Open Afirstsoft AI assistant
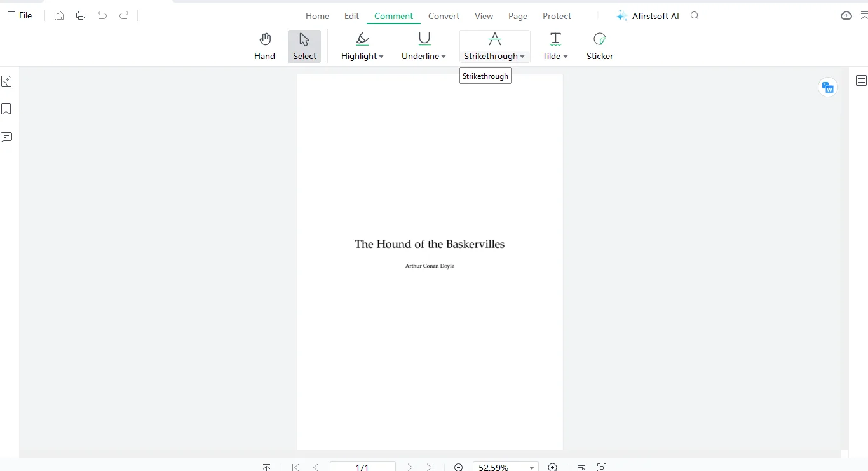This screenshot has width=868, height=471. click(x=648, y=16)
